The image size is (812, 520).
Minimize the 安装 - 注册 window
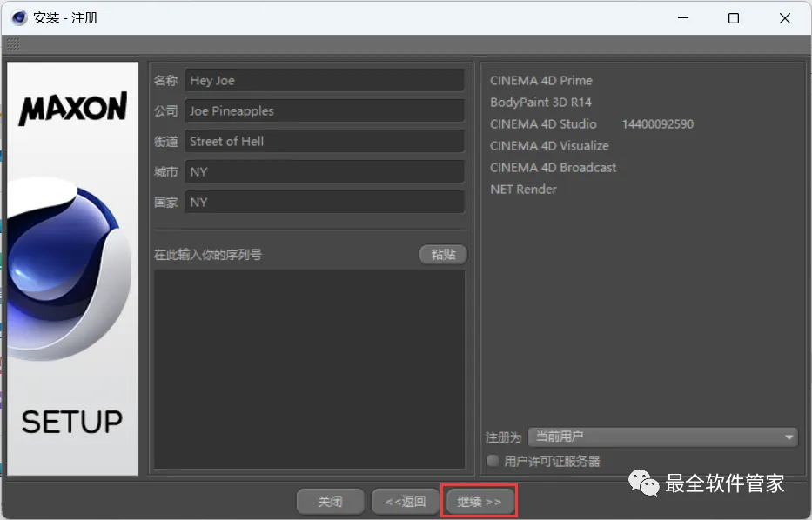pyautogui.click(x=683, y=18)
